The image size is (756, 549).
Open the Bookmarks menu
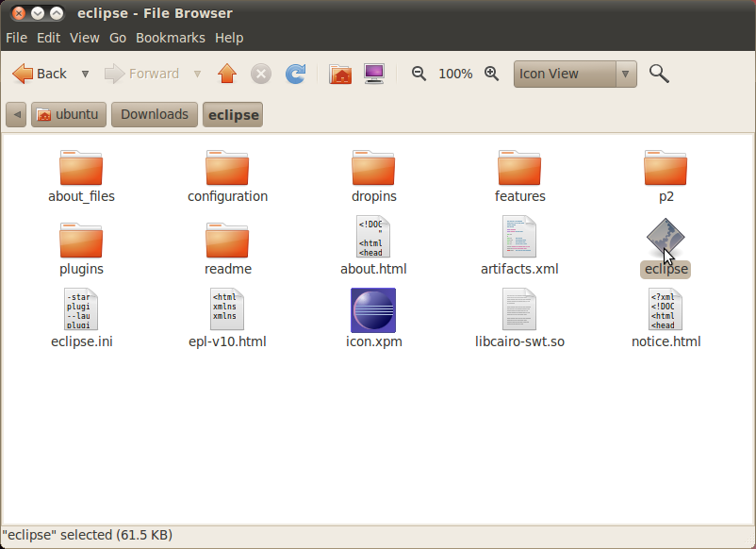171,38
